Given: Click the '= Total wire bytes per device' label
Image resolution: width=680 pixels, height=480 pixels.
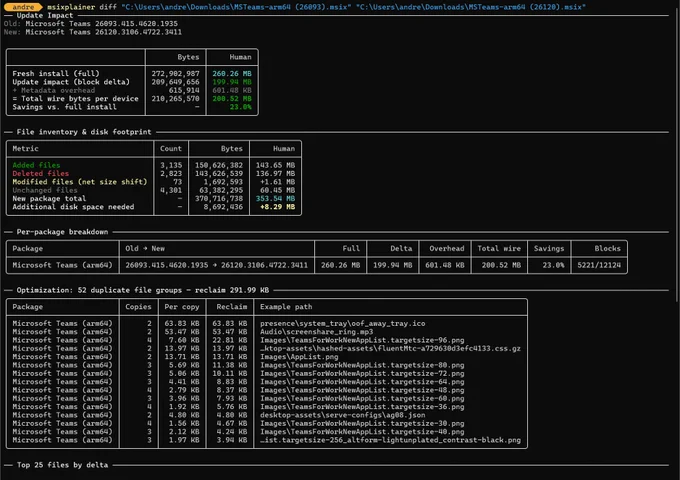Looking at the screenshot, I should [75, 98].
